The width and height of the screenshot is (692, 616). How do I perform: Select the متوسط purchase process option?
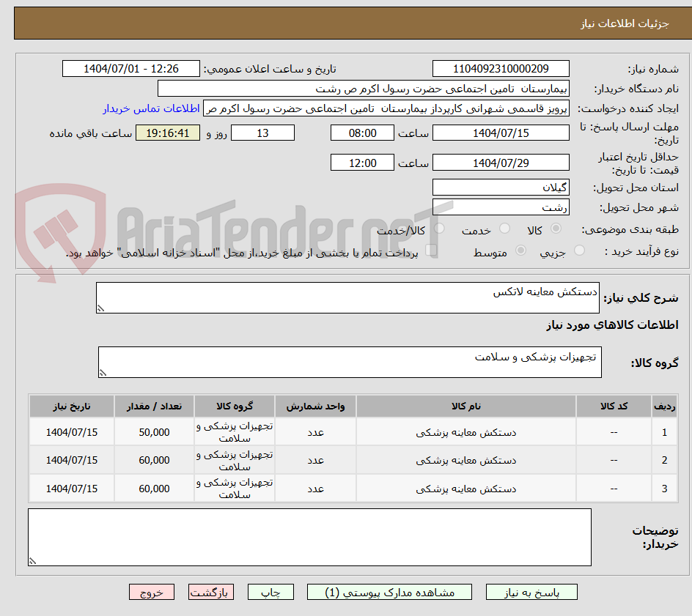[x=521, y=250]
